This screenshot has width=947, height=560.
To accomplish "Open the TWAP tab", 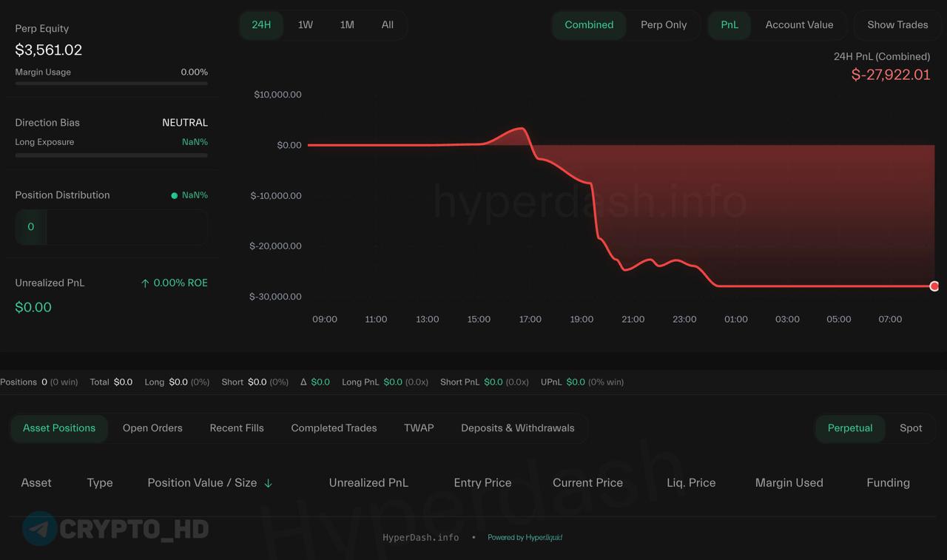I will coord(419,428).
